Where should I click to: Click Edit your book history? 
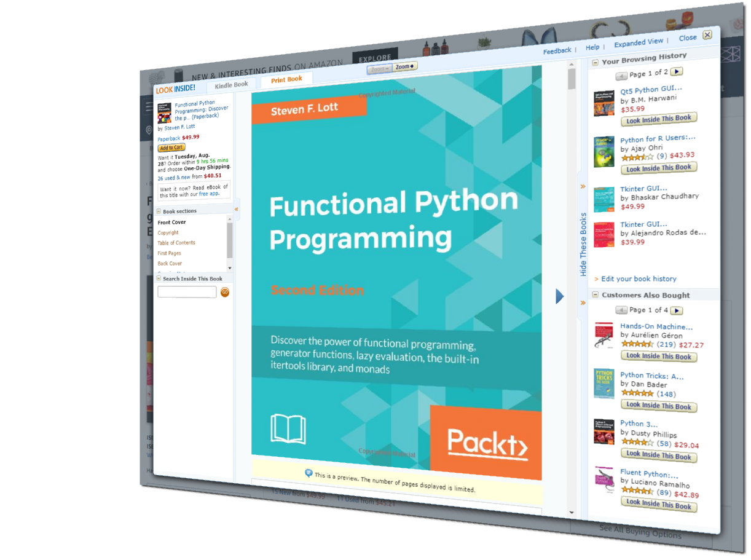pos(639,278)
